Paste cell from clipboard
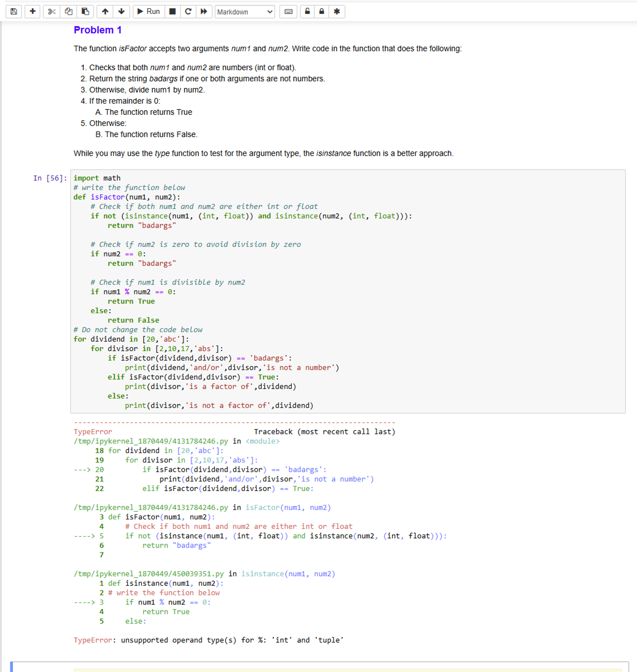The image size is (637, 672). point(85,11)
